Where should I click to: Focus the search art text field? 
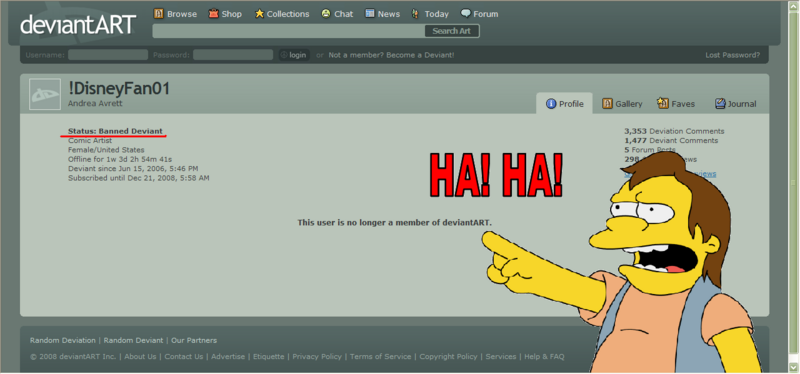(x=289, y=31)
